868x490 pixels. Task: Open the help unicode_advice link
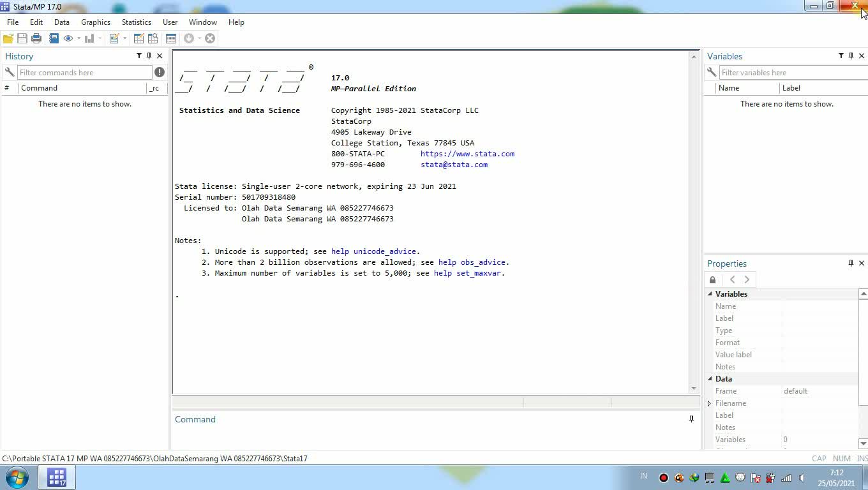point(373,251)
